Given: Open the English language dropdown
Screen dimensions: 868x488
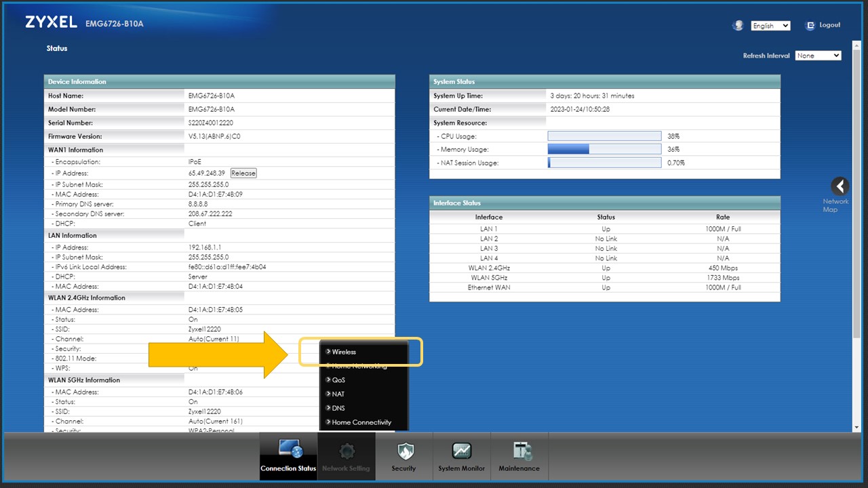Looking at the screenshot, I should pyautogui.click(x=770, y=26).
